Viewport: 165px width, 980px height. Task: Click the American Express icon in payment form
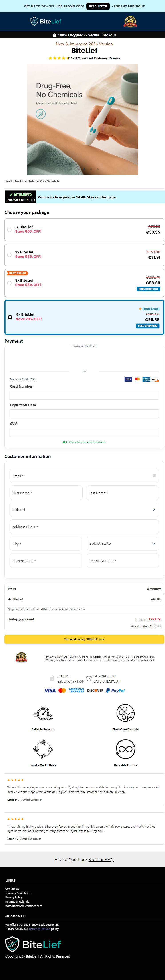146,379
